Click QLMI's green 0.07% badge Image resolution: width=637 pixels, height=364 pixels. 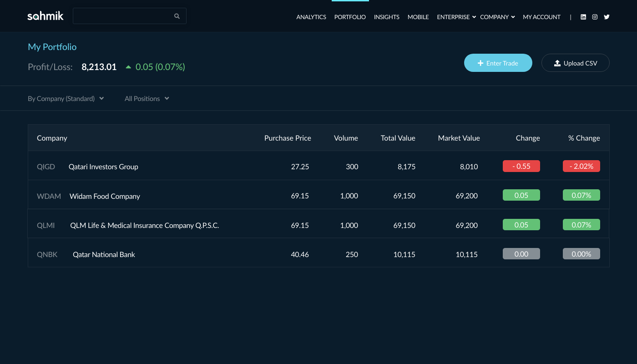point(581,225)
